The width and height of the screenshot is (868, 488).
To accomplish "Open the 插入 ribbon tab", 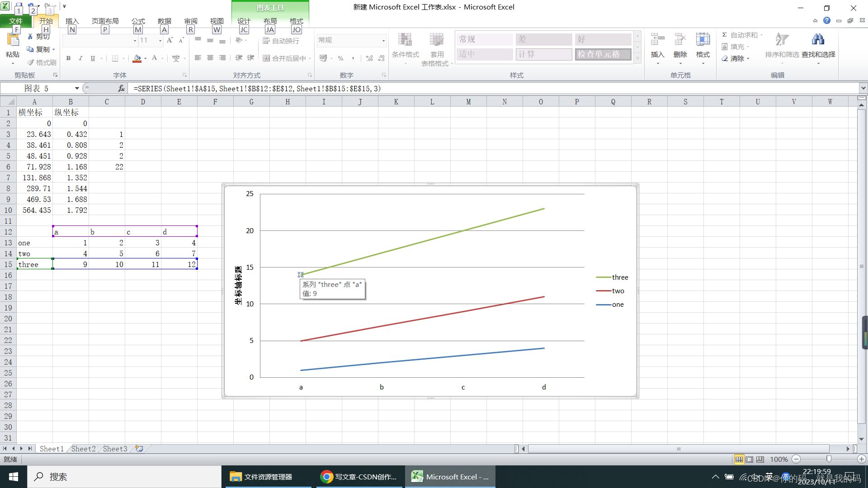I will tap(72, 21).
